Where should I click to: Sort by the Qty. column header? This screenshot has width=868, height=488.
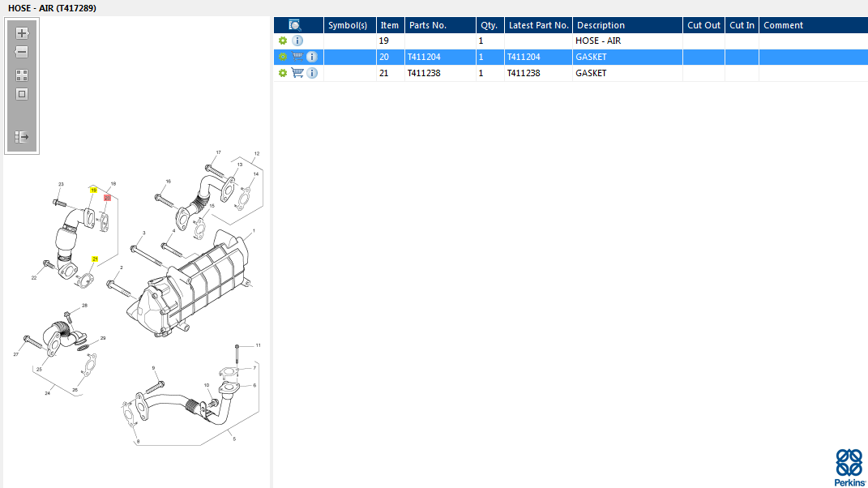click(490, 25)
